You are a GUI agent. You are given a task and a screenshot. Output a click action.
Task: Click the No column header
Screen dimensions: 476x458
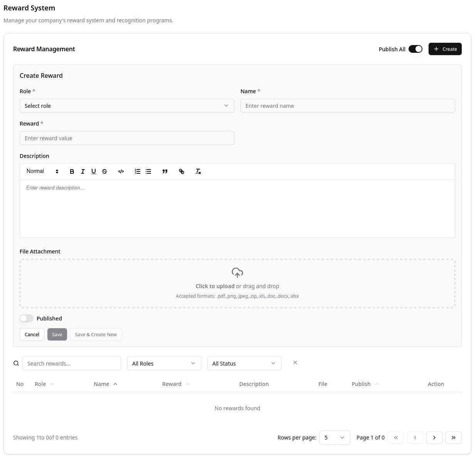(x=20, y=384)
